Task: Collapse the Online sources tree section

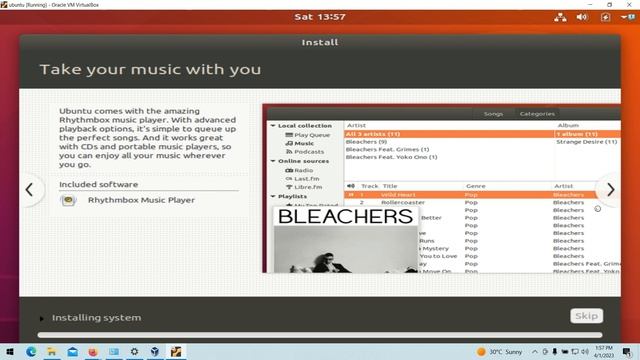Action: click(273, 161)
